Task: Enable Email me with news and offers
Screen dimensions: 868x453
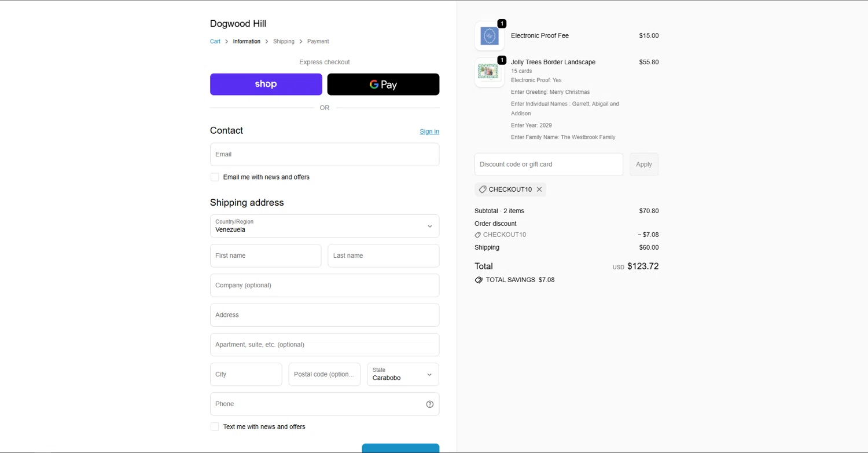Action: pyautogui.click(x=215, y=177)
